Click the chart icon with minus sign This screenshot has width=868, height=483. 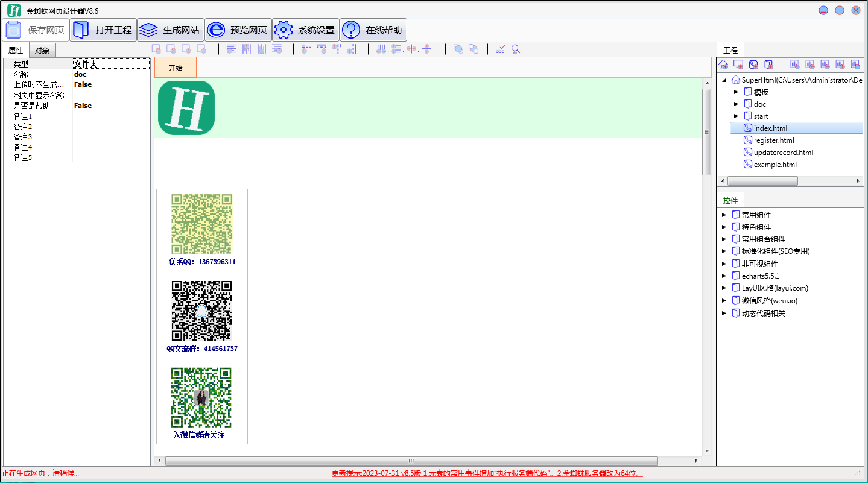tap(825, 65)
